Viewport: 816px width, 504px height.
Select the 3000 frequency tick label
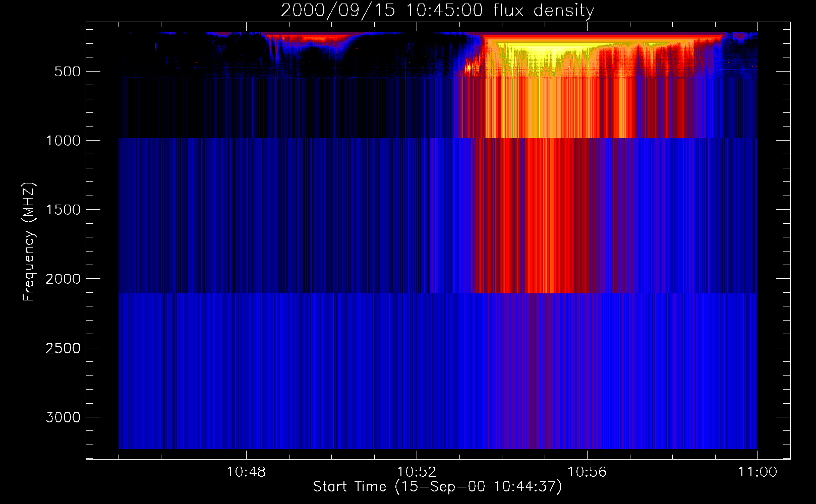(x=63, y=417)
